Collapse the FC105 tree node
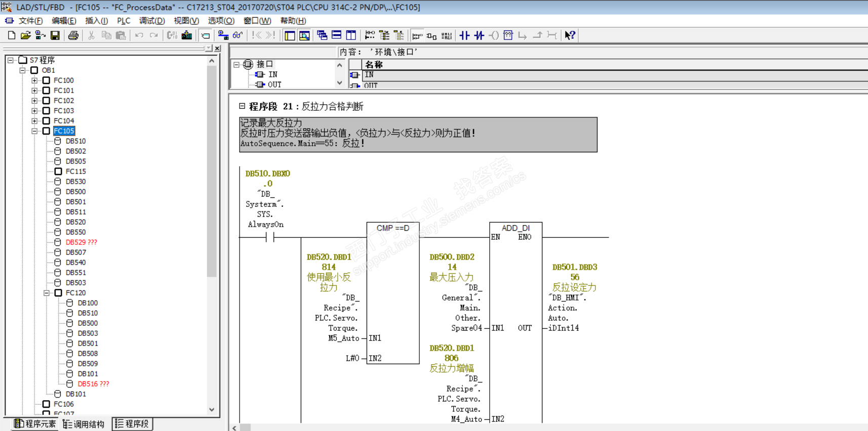This screenshot has width=868, height=431. click(x=34, y=131)
